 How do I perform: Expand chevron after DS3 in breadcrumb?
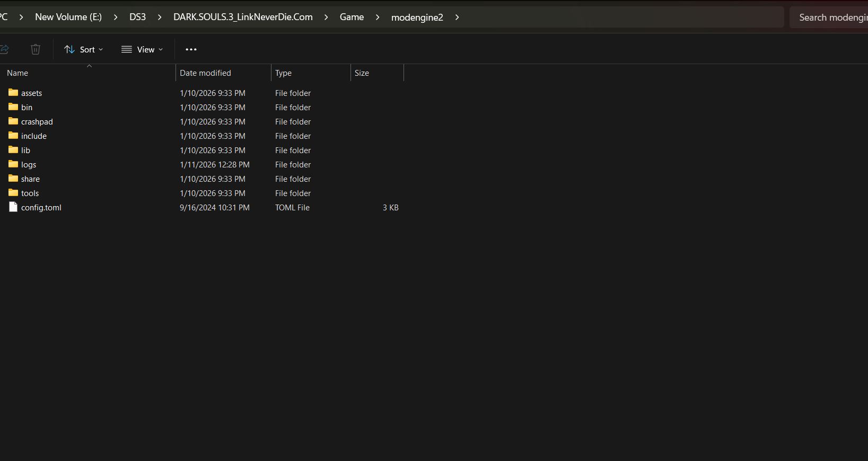click(160, 17)
